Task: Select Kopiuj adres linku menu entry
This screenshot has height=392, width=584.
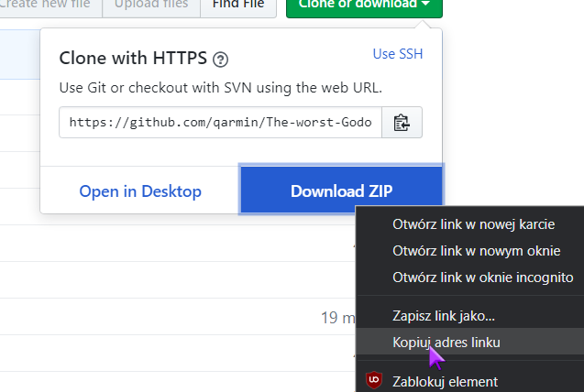Action: (470, 343)
